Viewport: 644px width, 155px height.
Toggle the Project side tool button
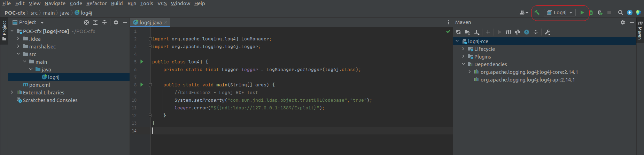(x=4, y=31)
